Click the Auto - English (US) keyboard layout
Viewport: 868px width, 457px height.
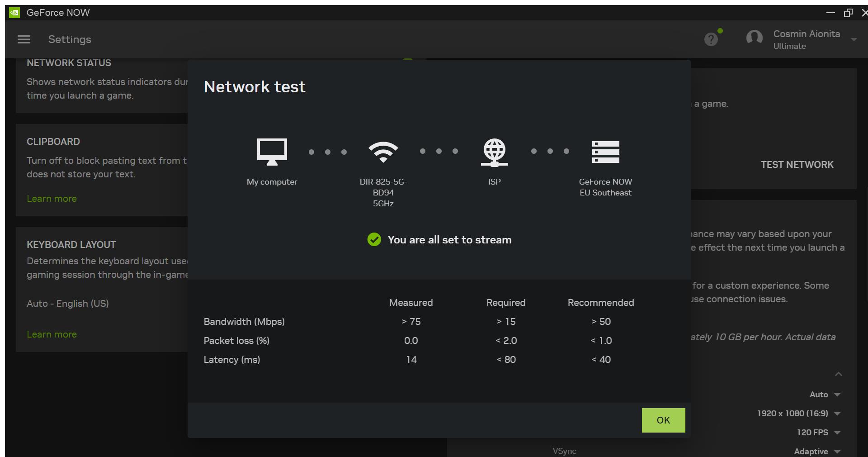pyautogui.click(x=67, y=304)
